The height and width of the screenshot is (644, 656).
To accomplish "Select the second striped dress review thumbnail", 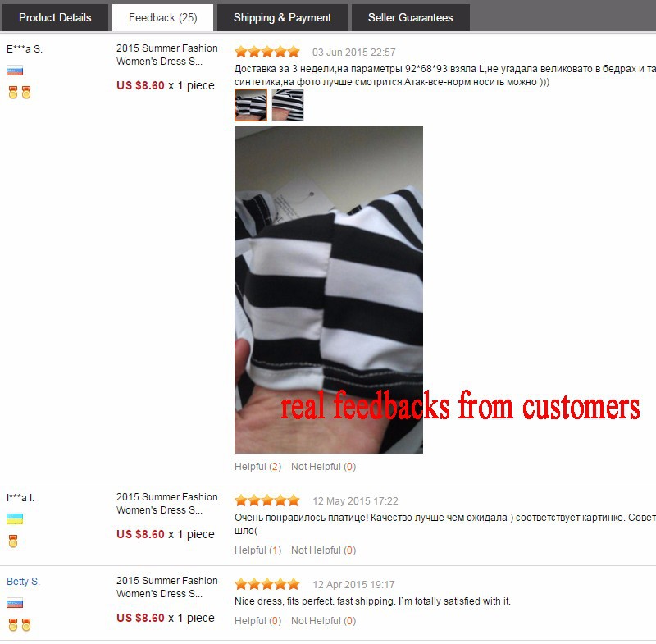I will pyautogui.click(x=288, y=105).
